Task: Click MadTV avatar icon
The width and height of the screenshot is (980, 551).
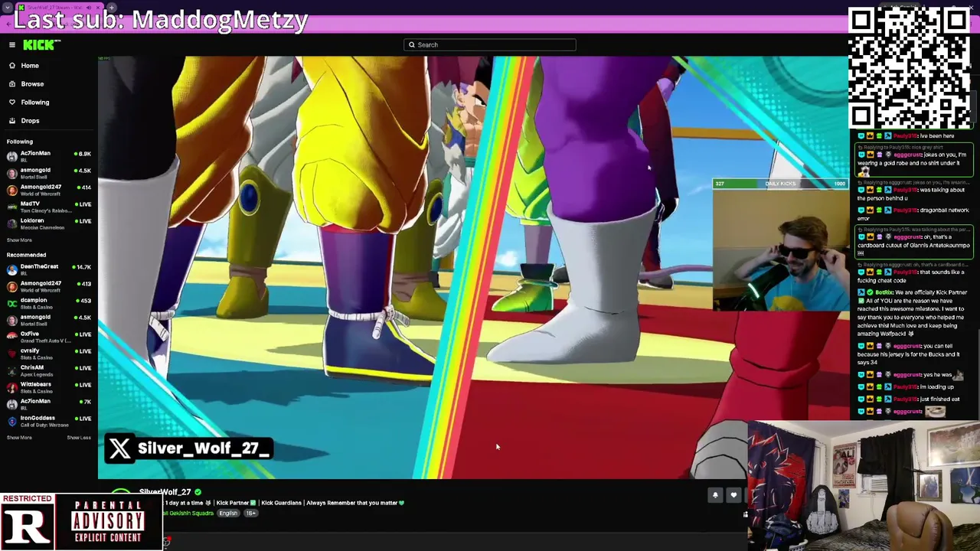Action: coord(11,207)
